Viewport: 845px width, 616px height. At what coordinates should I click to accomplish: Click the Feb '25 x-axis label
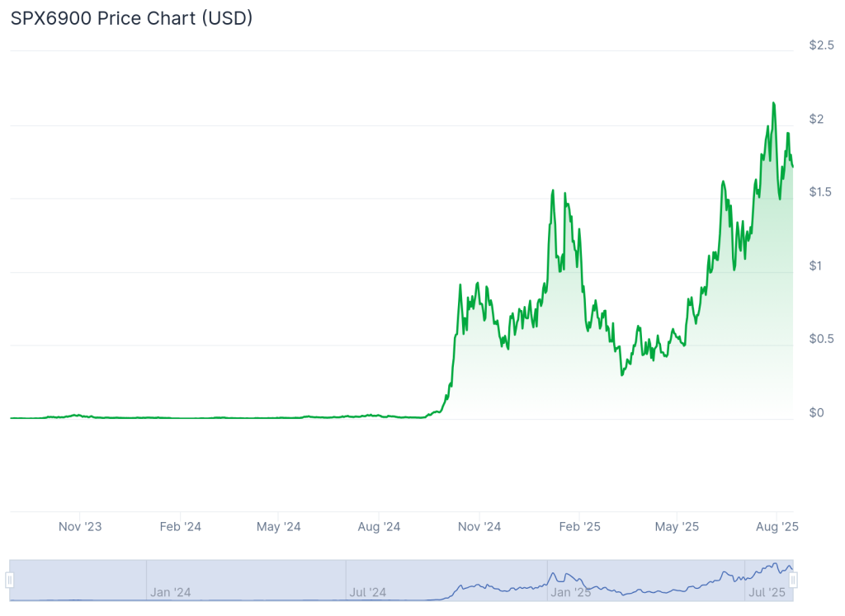580,526
